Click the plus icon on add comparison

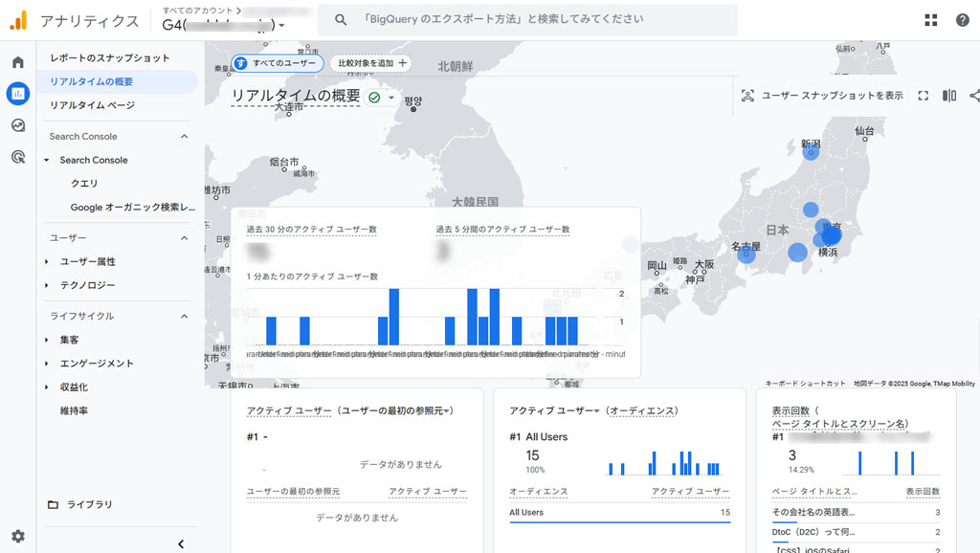[x=403, y=63]
